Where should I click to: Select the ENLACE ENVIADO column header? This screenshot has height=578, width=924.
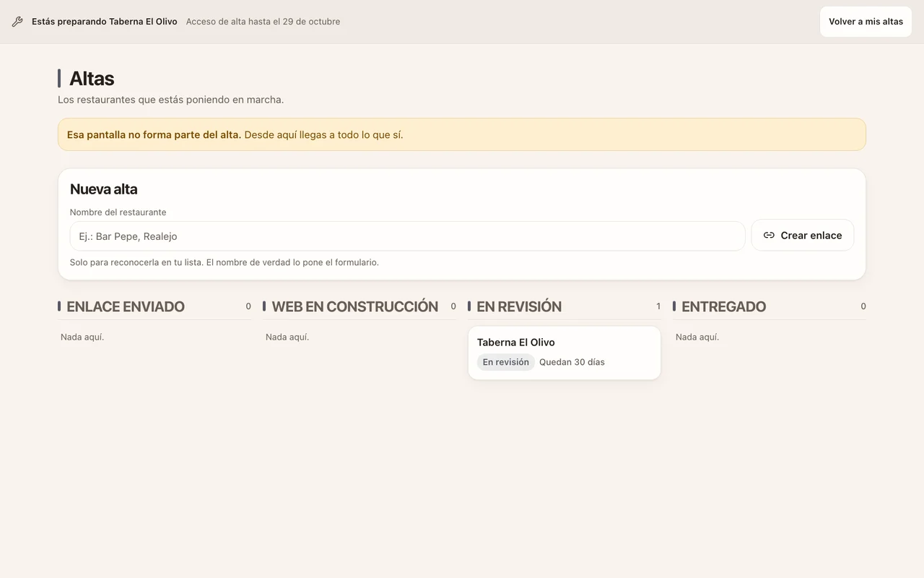pyautogui.click(x=126, y=306)
